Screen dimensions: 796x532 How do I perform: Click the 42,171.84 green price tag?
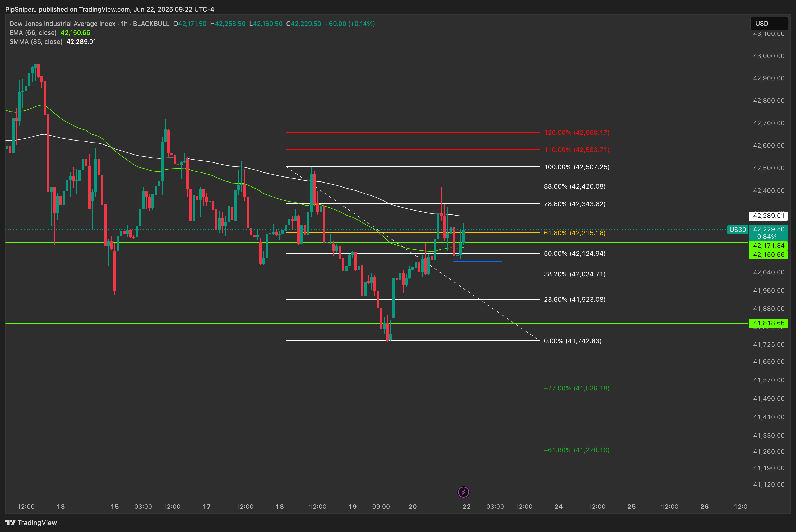769,246
